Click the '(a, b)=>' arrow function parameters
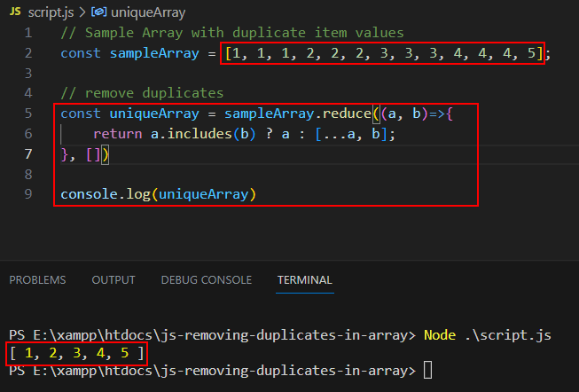 (413, 114)
